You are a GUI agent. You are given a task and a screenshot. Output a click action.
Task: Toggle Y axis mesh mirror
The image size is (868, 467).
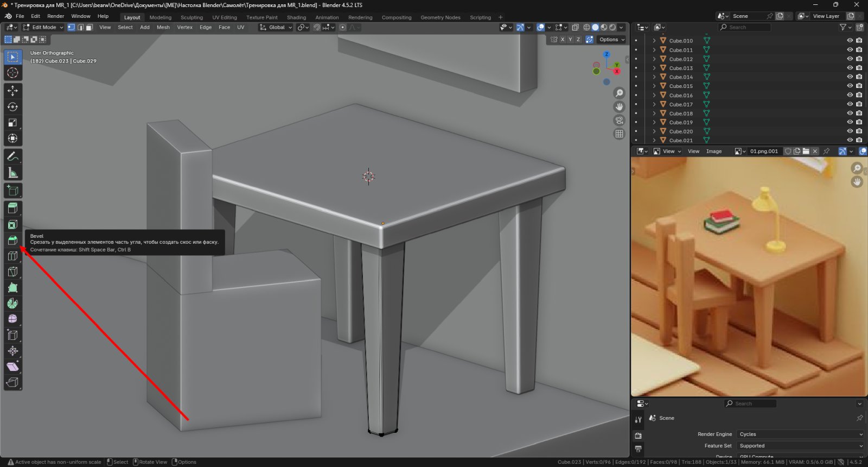[570, 40]
